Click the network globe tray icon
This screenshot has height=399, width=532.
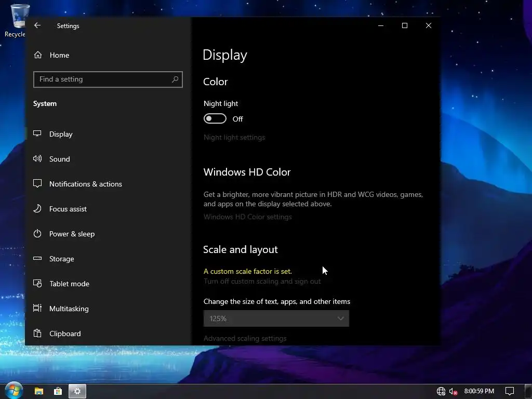(441, 391)
